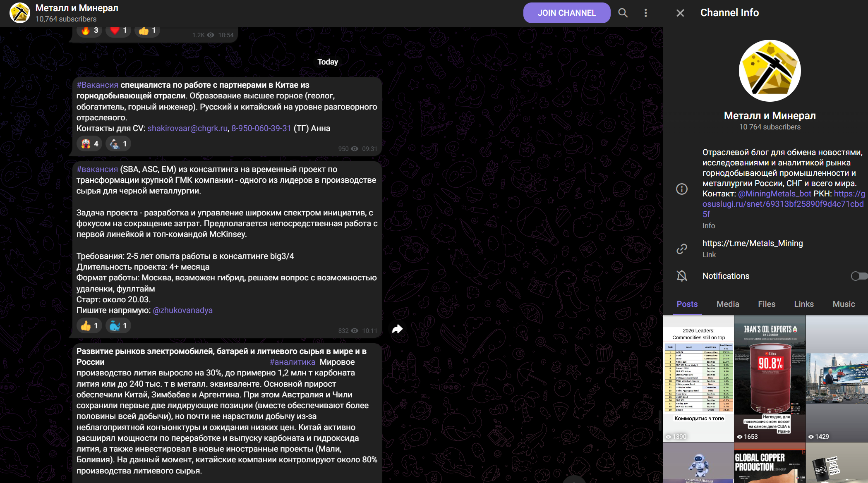The height and width of the screenshot is (483, 868).
Task: Switch to the Files tab
Action: point(766,304)
